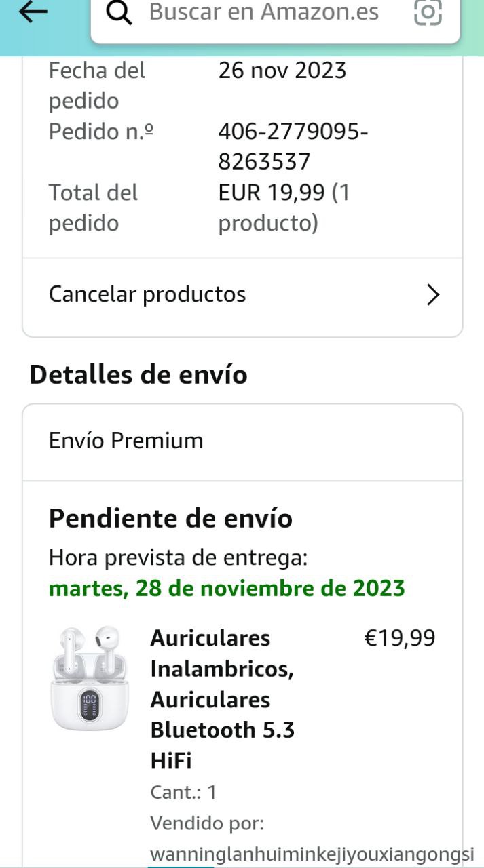Open Cancelar productos option
Image resolution: width=484 pixels, height=868 pixels.
pyautogui.click(x=147, y=294)
